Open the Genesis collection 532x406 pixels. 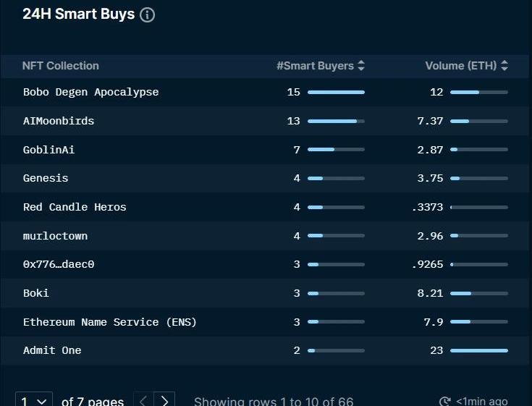tap(46, 178)
